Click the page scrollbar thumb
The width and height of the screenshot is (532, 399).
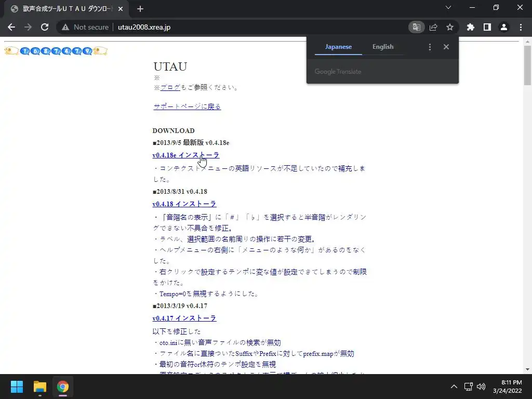pos(527,65)
